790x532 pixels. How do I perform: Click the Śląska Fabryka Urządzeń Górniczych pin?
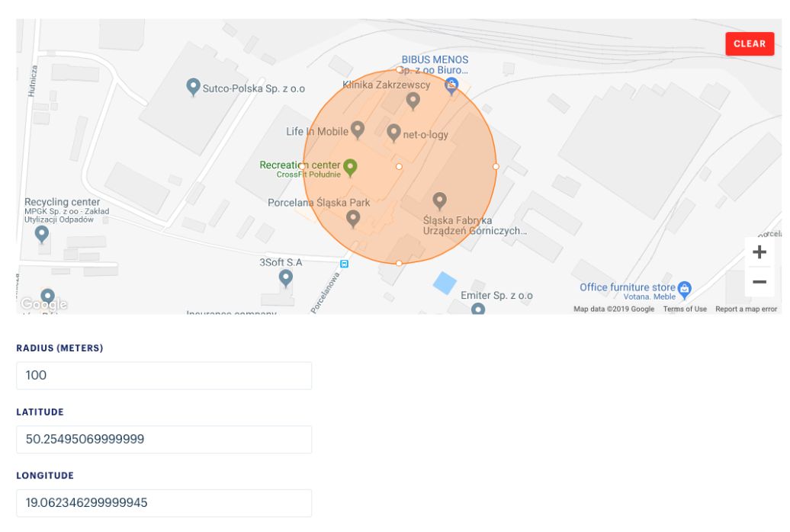(439, 200)
